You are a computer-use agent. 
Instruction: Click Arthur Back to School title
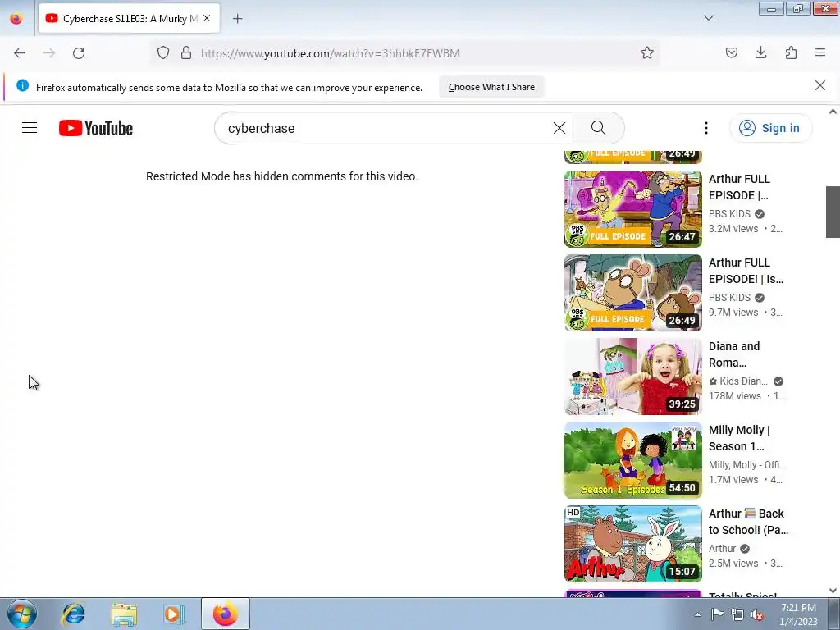748,521
